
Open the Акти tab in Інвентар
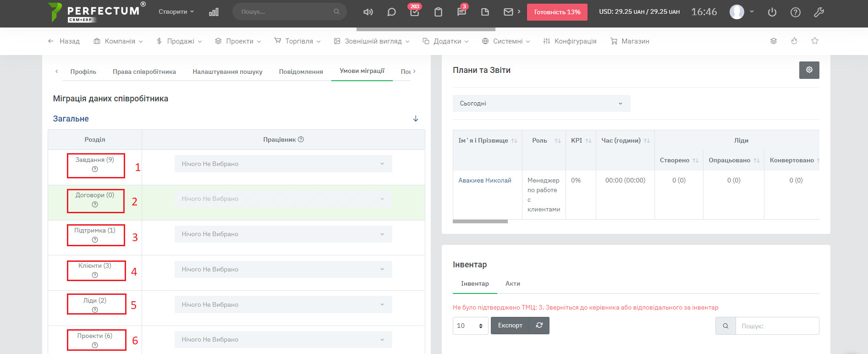[512, 284]
